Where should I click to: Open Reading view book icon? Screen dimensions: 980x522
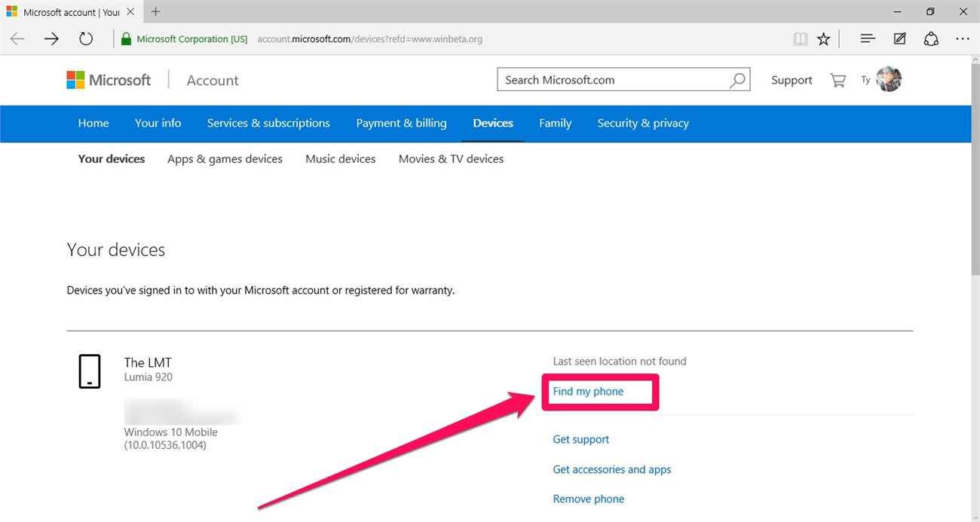pyautogui.click(x=801, y=39)
